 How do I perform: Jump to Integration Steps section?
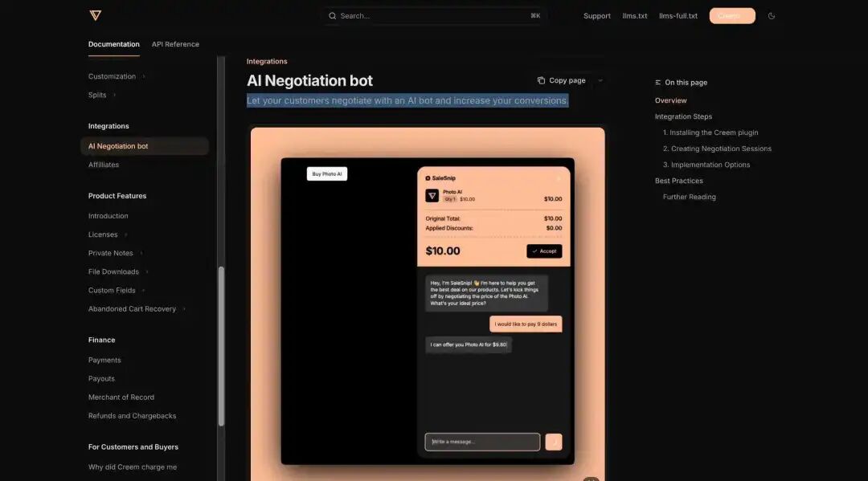(684, 116)
